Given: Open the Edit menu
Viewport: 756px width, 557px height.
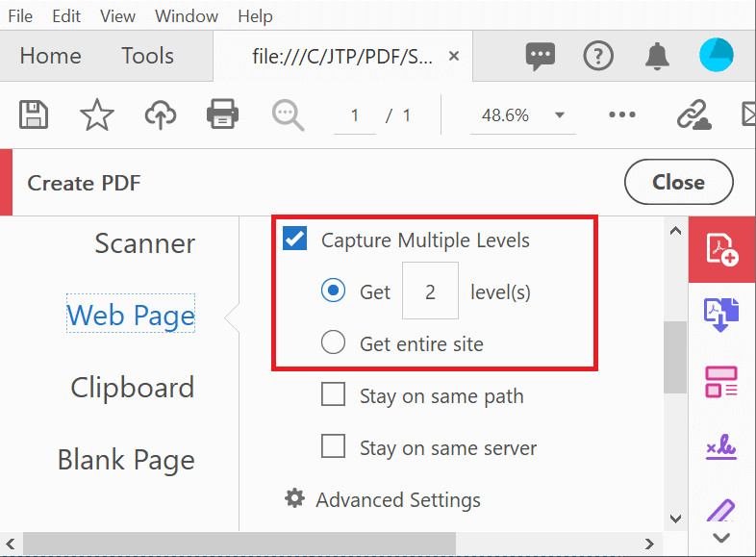Looking at the screenshot, I should (x=66, y=16).
